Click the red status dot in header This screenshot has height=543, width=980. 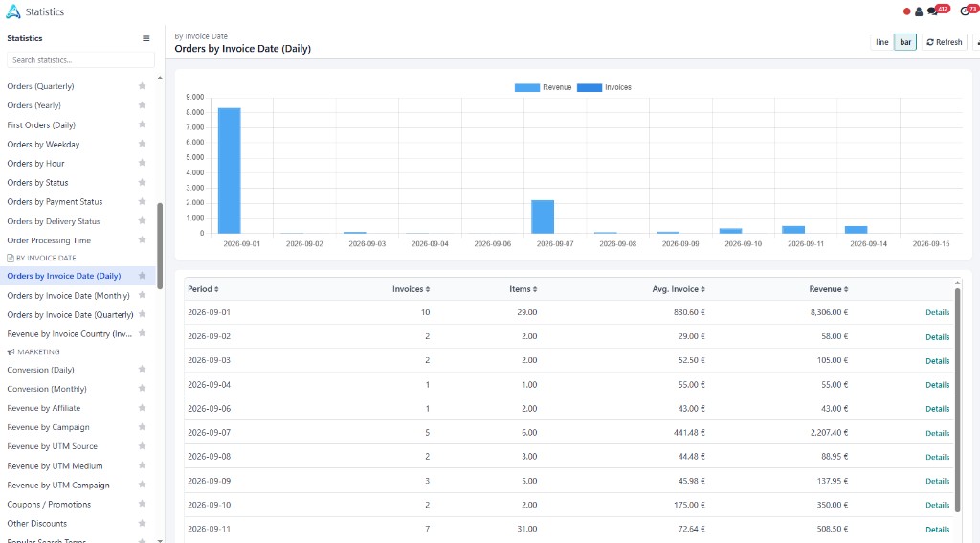(x=907, y=11)
